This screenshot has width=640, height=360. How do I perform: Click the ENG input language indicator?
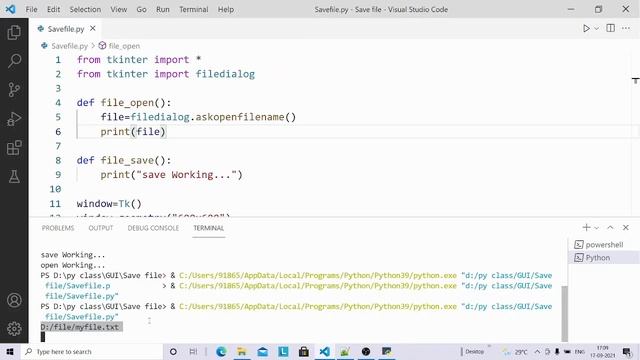tap(580, 351)
